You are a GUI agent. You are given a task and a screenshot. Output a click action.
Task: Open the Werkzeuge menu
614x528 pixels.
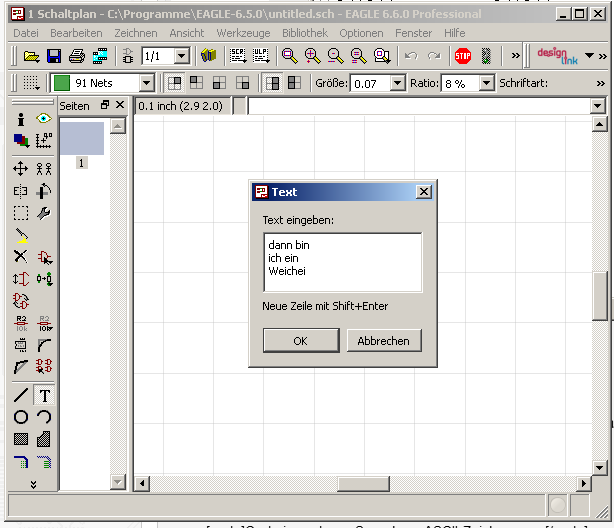tap(243, 33)
